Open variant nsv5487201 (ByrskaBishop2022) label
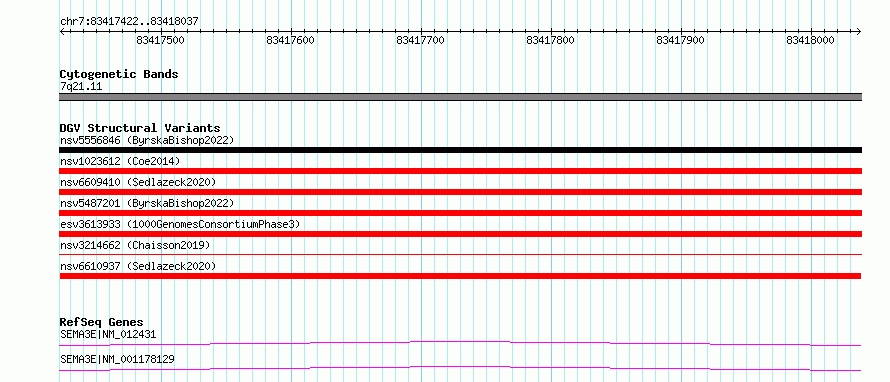890x382 pixels. pyautogui.click(x=147, y=203)
